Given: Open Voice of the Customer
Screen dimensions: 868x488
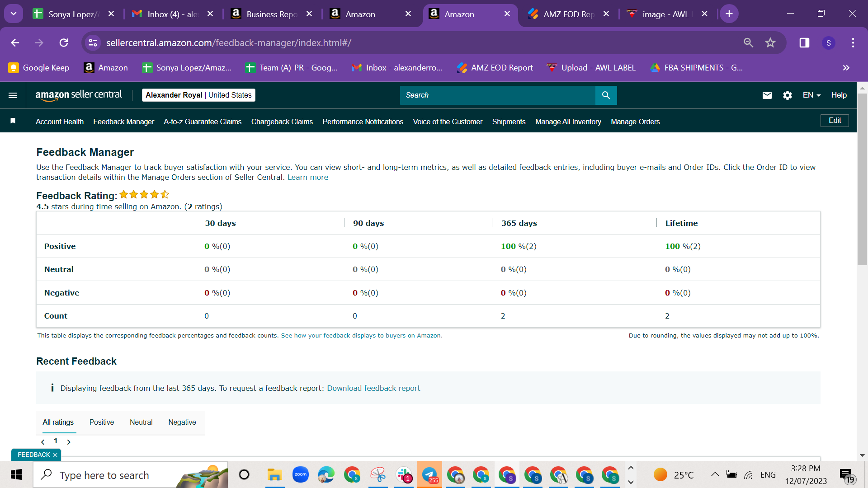Looking at the screenshot, I should (448, 122).
